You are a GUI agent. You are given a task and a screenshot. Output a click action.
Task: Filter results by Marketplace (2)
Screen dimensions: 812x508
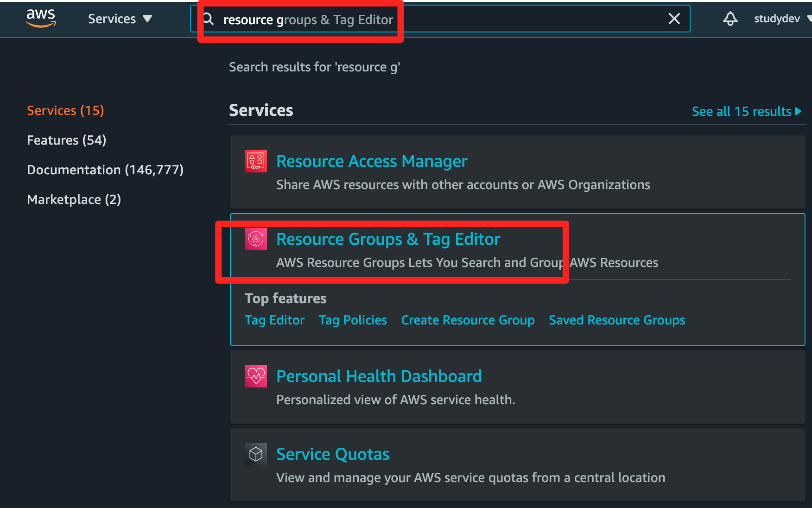coord(74,199)
